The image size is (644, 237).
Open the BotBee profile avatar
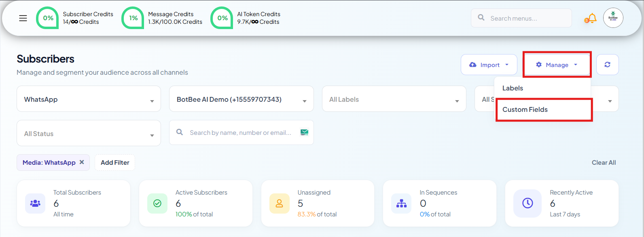point(613,18)
